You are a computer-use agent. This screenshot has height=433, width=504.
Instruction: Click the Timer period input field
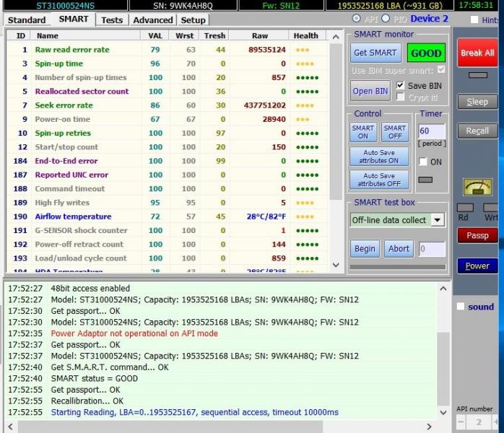[432, 131]
